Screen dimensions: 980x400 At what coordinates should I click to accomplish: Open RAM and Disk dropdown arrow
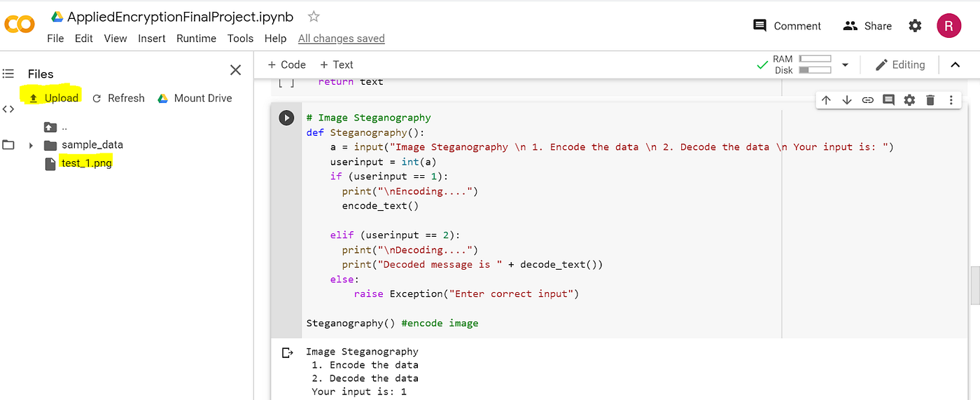coord(845,65)
